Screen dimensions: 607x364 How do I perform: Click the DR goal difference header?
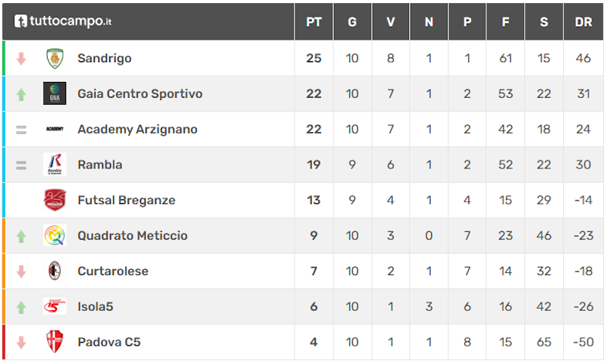pos(583,22)
